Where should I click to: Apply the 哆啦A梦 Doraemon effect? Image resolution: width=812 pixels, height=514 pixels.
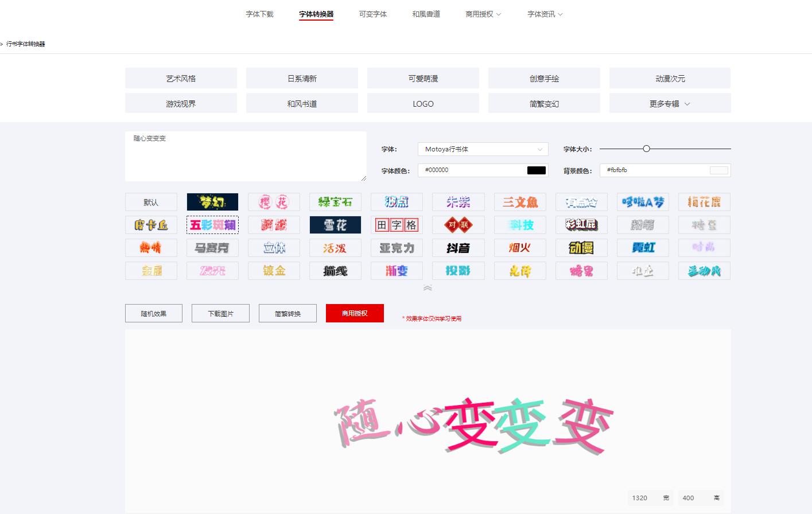pos(643,202)
